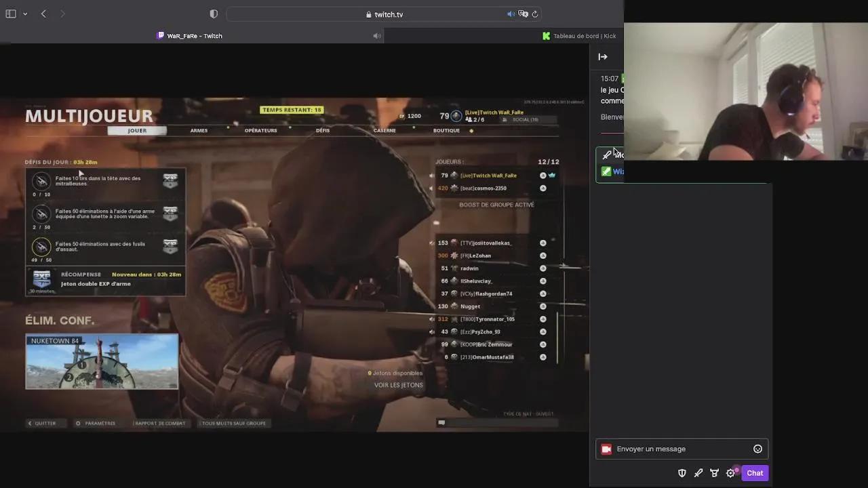Click the twitch.tv address bar
The image size is (868, 488).
[384, 14]
